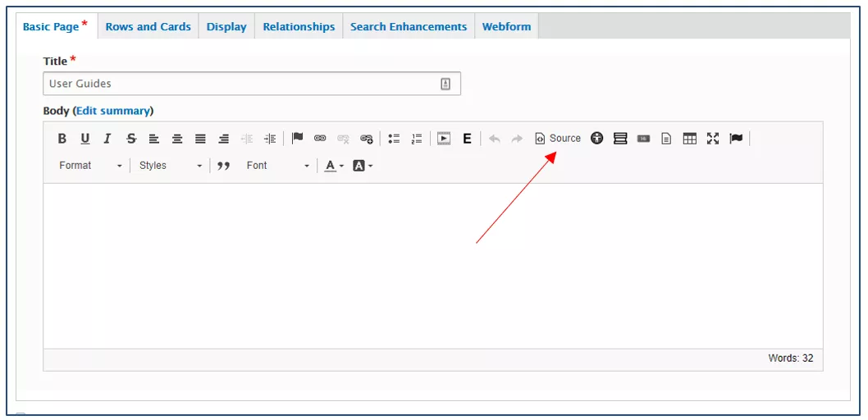The width and height of the screenshot is (868, 420).
Task: Click the small gray button widget icon
Action: click(643, 139)
